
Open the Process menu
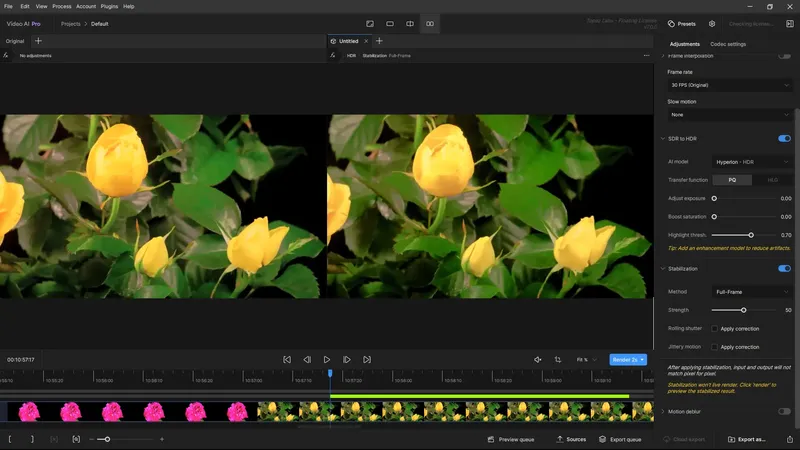(x=61, y=6)
